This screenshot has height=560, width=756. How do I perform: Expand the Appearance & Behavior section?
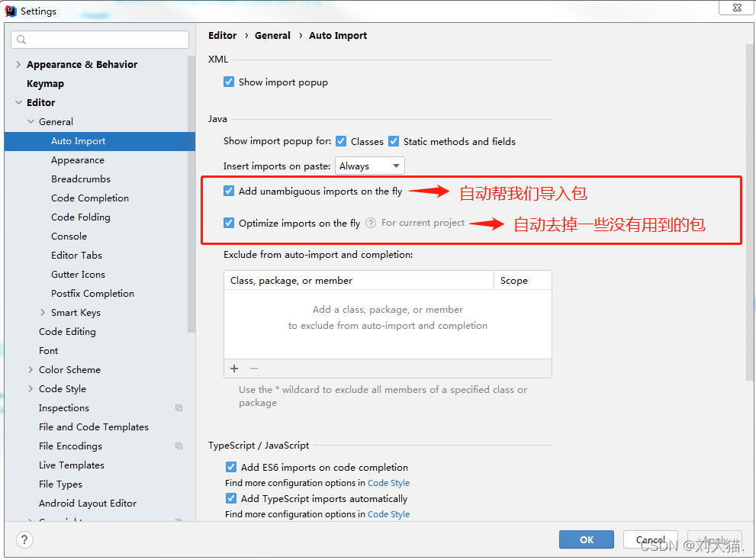(18, 64)
